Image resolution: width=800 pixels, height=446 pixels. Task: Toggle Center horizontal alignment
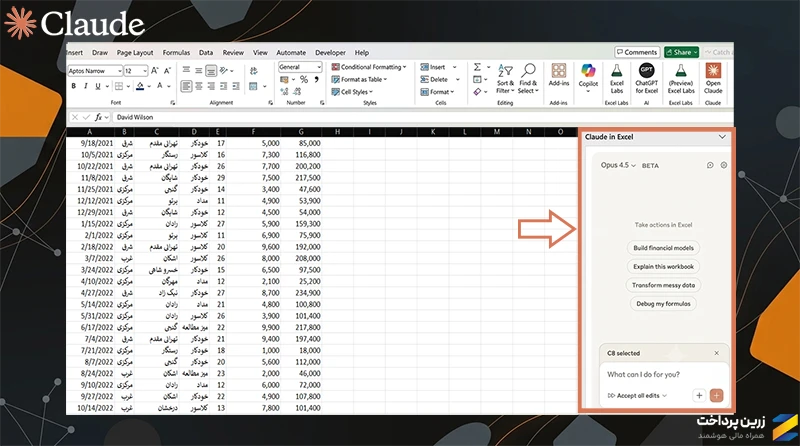(198, 86)
